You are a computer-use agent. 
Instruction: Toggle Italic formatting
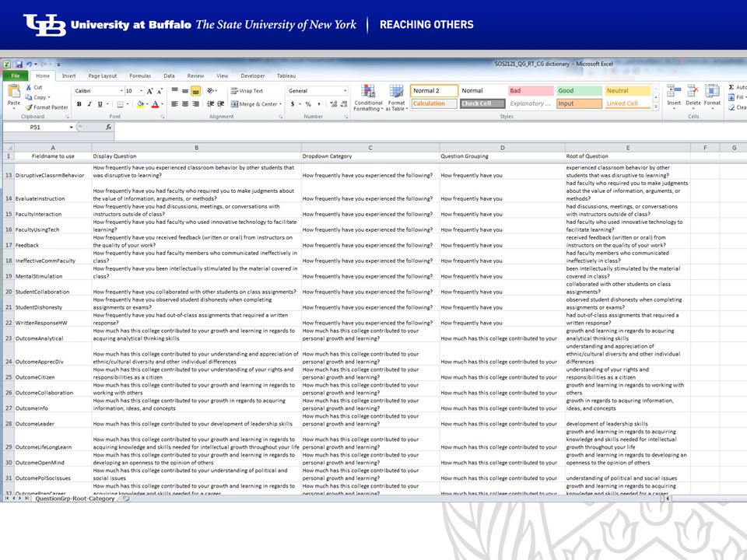(89, 103)
